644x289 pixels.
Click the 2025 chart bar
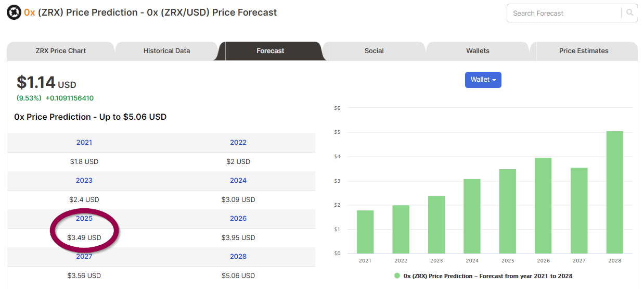click(508, 211)
